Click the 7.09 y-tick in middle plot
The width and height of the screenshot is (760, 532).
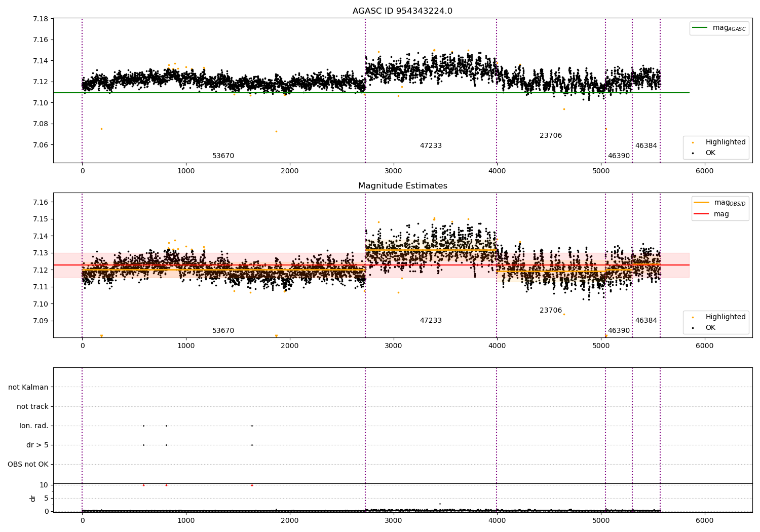[40, 321]
